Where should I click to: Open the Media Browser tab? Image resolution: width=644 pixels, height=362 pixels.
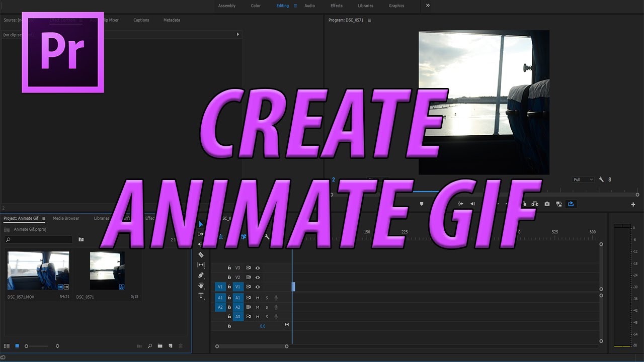[66, 218]
